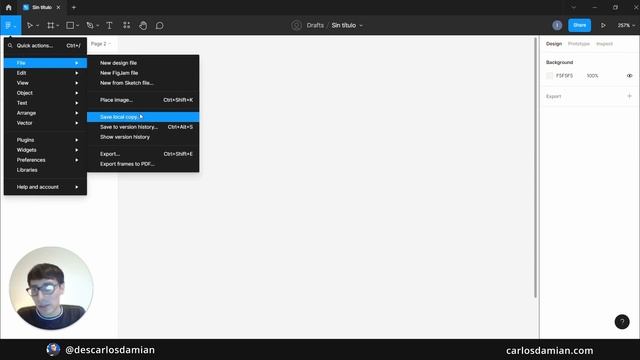Open Pen tools dropdown arrow
The height and width of the screenshot is (360, 640).
(98, 26)
